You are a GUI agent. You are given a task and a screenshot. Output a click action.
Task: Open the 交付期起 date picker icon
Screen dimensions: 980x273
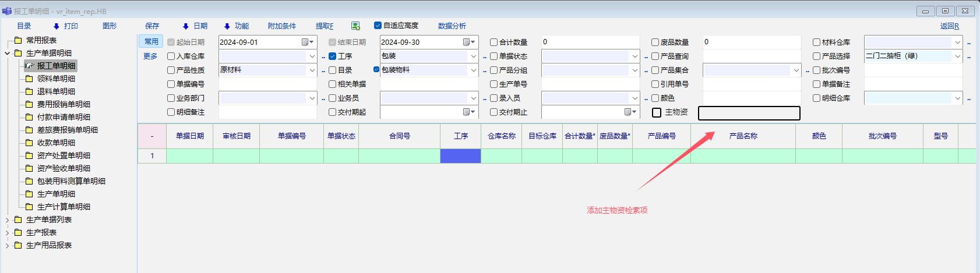(467, 112)
